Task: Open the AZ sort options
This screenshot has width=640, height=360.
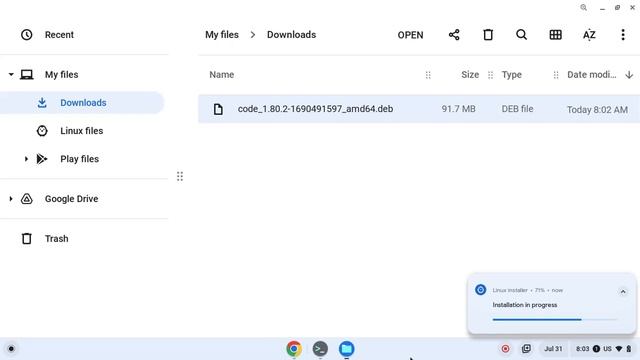Action: [x=589, y=35]
